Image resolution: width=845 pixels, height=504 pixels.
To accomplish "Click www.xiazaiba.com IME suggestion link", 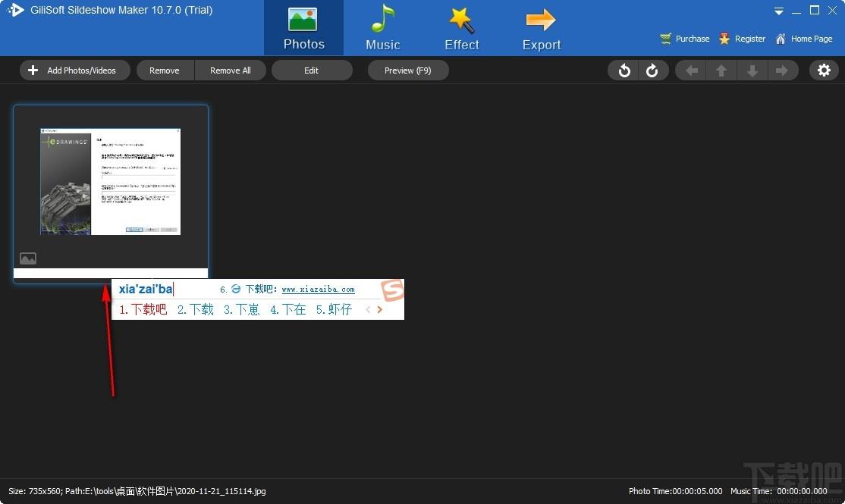I will point(318,290).
